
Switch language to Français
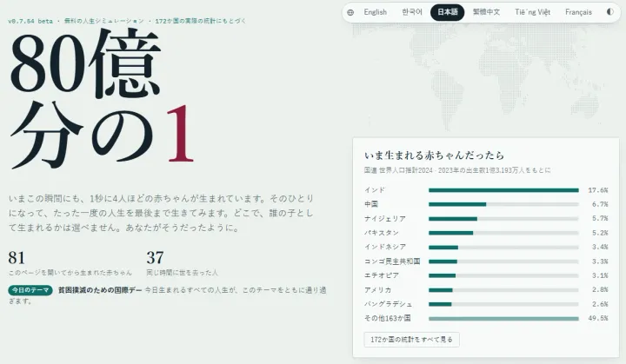pos(578,12)
